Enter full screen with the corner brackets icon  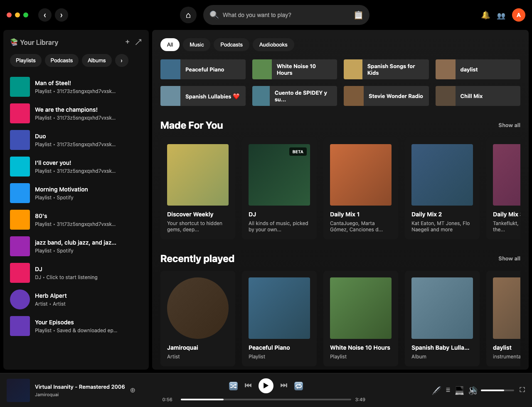[522, 390]
